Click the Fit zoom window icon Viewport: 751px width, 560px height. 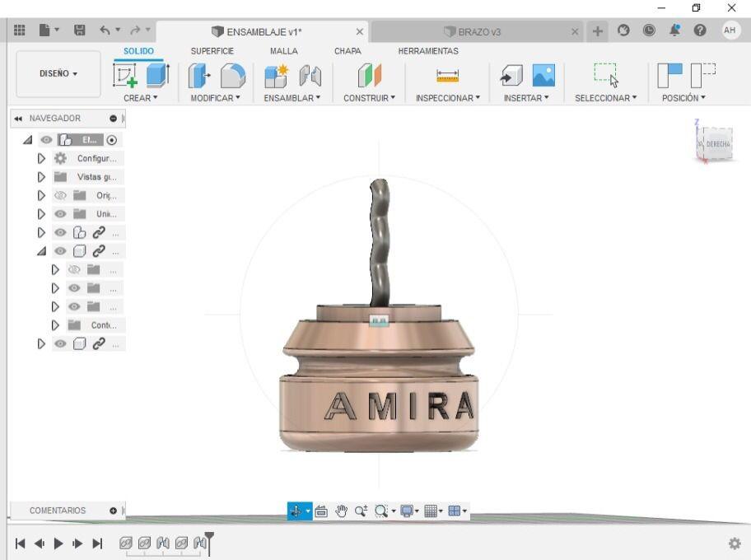click(380, 511)
